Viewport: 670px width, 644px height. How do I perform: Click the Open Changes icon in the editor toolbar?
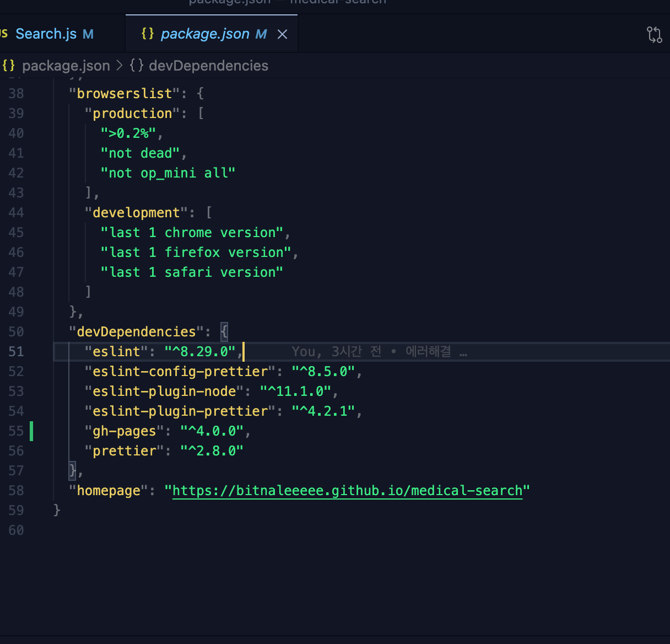coord(654,35)
